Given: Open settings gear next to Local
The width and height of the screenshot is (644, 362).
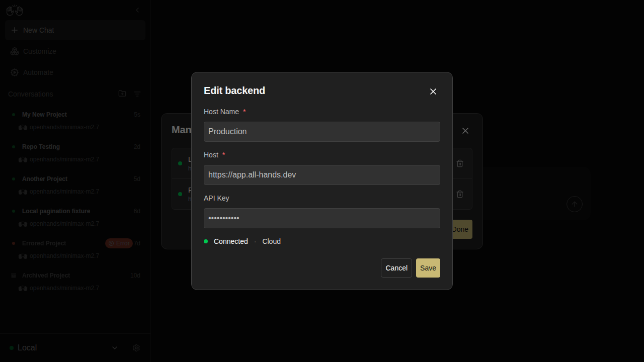Looking at the screenshot, I should 136,348.
